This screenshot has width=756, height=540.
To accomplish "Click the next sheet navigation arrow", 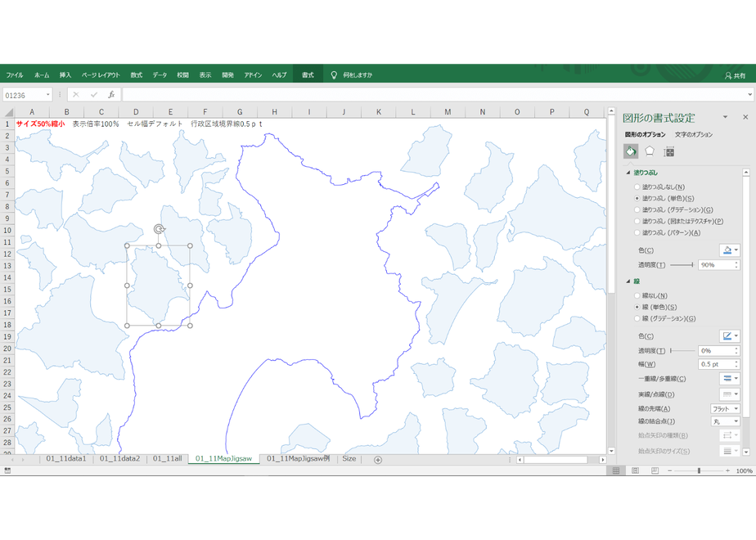I will pyautogui.click(x=23, y=460).
